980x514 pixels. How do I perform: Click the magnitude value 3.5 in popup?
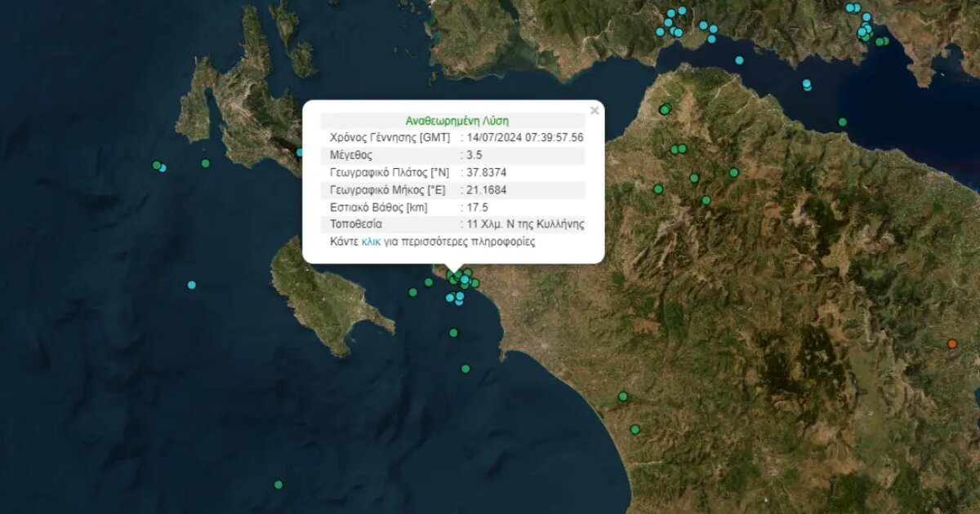click(x=474, y=154)
